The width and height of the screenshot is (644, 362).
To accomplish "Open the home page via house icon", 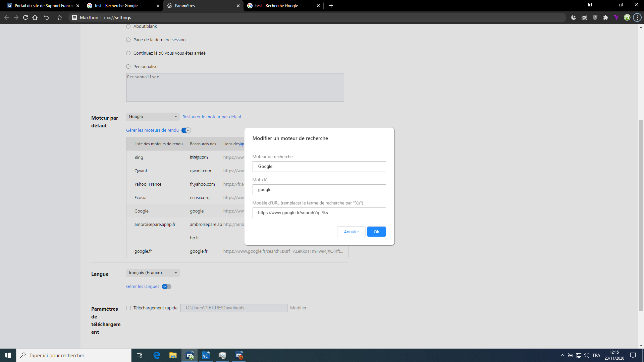I will pos(35,17).
